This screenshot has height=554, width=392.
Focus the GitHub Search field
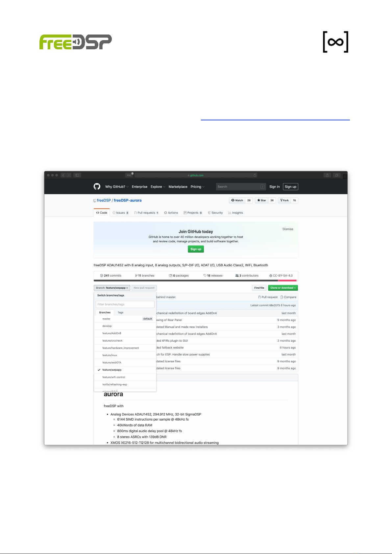click(241, 187)
